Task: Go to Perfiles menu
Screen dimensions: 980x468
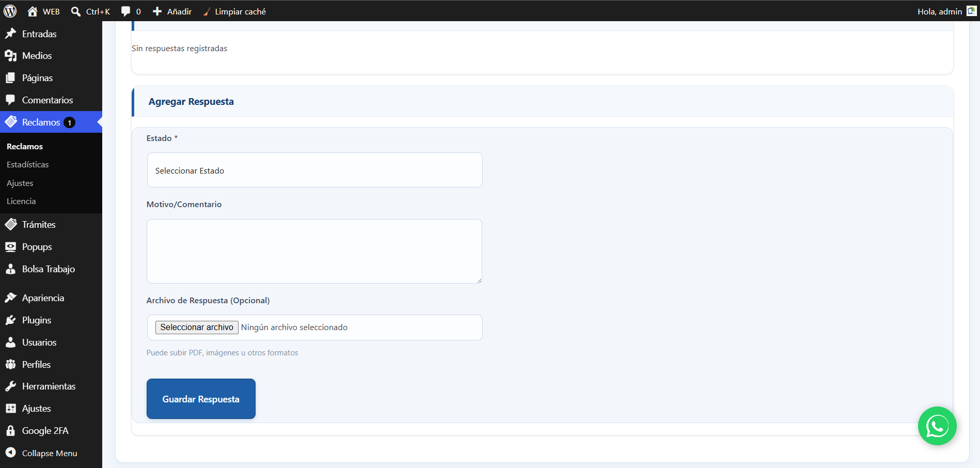Action: [x=36, y=364]
